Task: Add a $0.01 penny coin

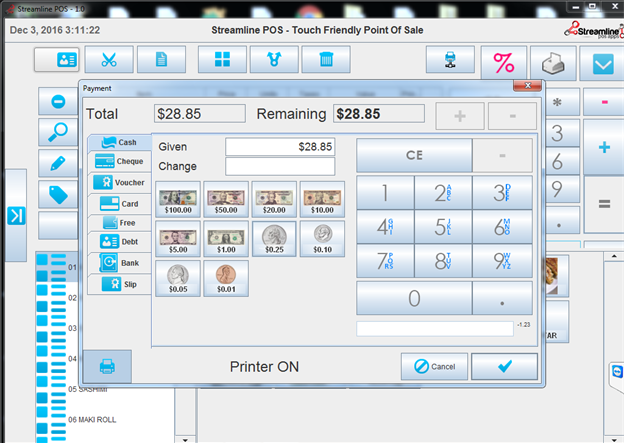Action: coord(226,278)
